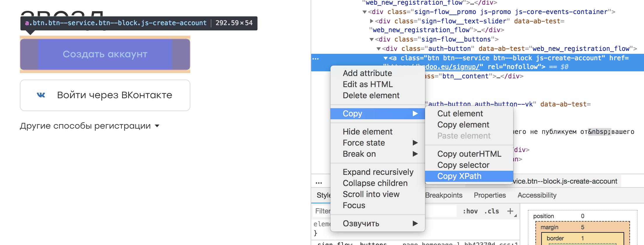Click the signup href link in DOM
Image resolution: width=644 pixels, height=245 pixels.
[x=452, y=67]
